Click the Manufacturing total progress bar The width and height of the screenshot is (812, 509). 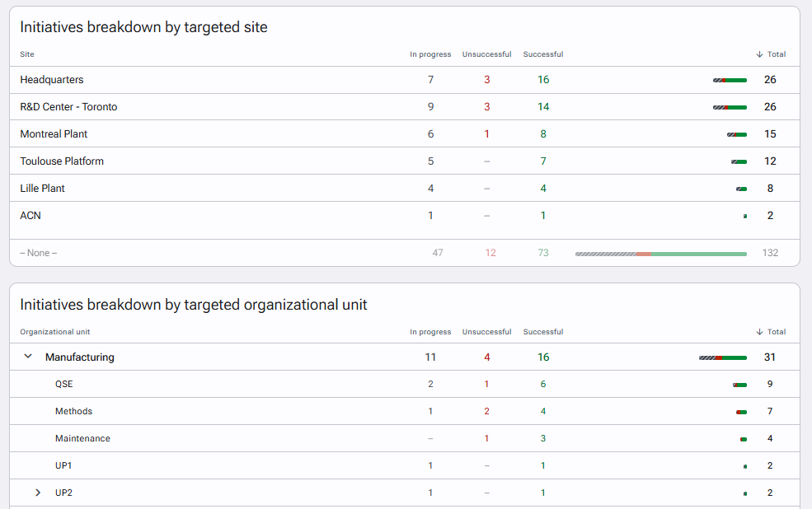[x=723, y=358]
